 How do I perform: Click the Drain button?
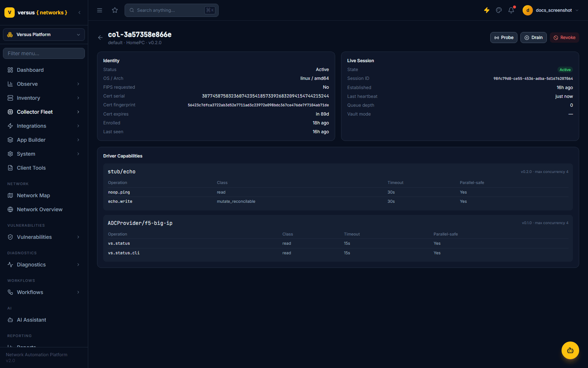[x=534, y=38]
